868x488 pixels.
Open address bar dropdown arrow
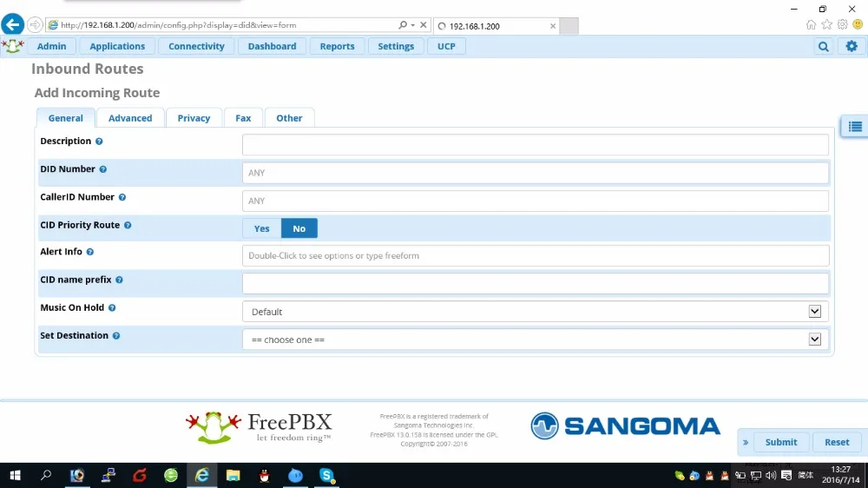pos(413,25)
